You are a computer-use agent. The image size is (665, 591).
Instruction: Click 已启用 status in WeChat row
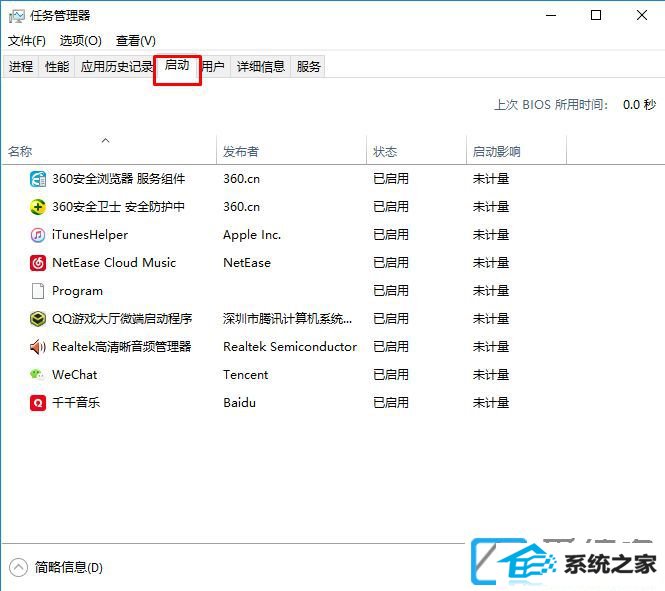(x=391, y=375)
